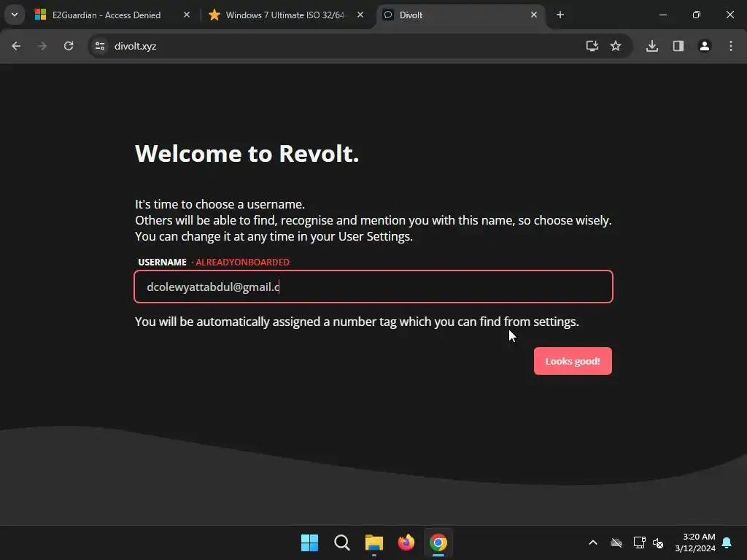Launch Firefox from the taskbar
The height and width of the screenshot is (560, 747).
406,542
